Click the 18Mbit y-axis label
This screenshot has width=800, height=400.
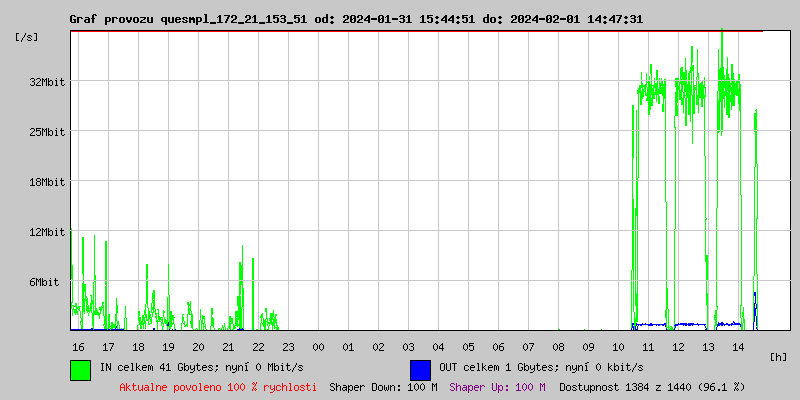click(x=47, y=182)
